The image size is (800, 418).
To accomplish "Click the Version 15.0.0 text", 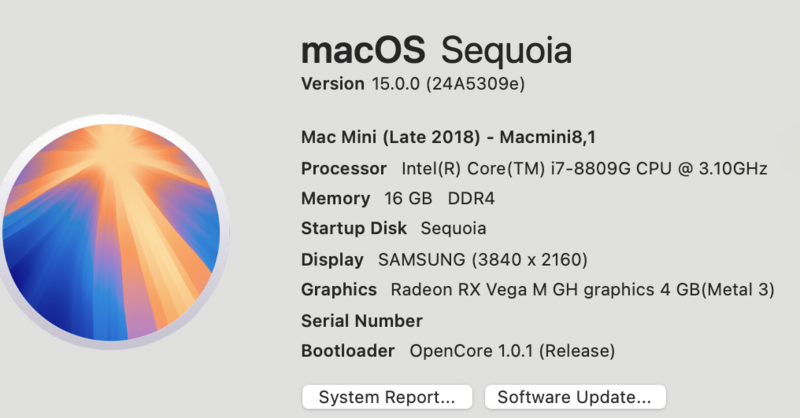I will tap(360, 84).
